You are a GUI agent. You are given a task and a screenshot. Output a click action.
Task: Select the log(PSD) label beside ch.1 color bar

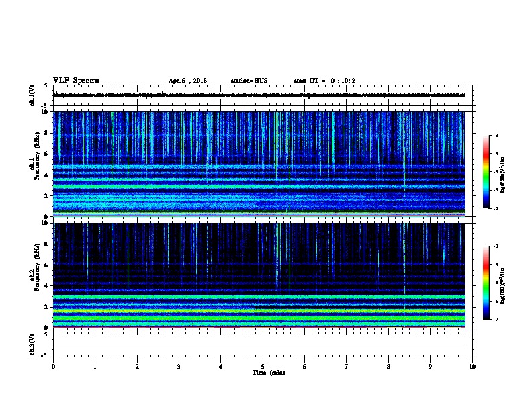[x=502, y=175]
